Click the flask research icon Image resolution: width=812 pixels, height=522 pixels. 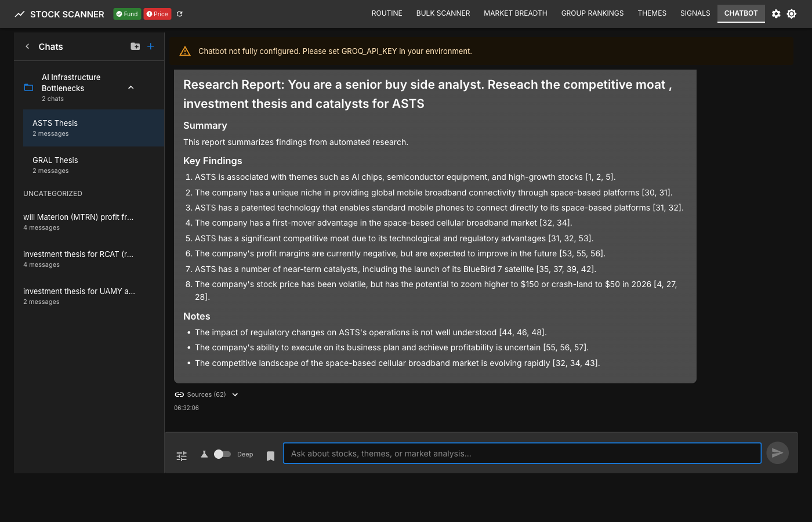[x=204, y=454]
